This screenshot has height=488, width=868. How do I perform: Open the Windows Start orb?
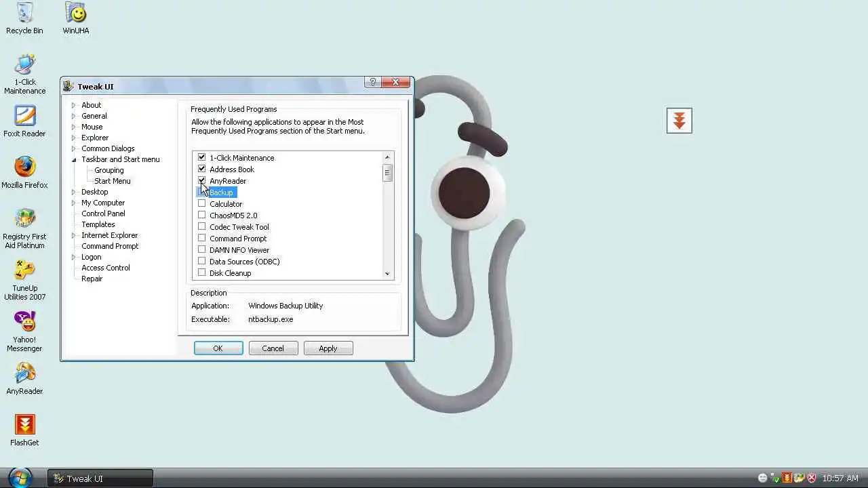[20, 477]
